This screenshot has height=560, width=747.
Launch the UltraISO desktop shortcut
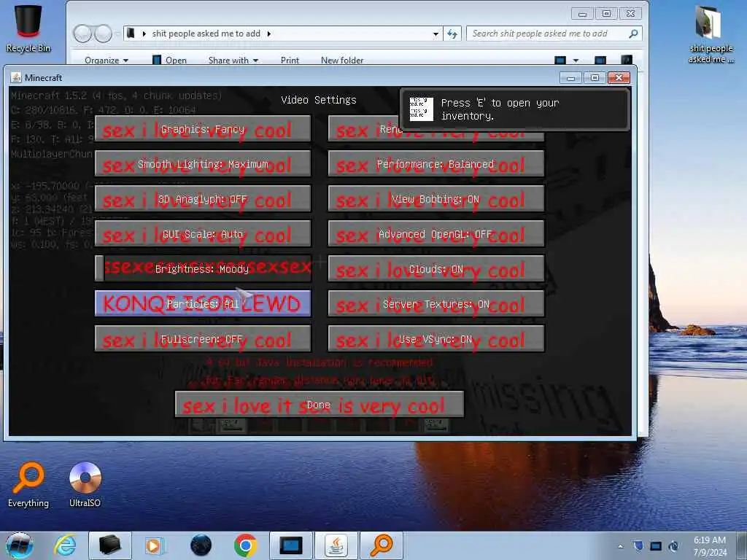[85, 484]
